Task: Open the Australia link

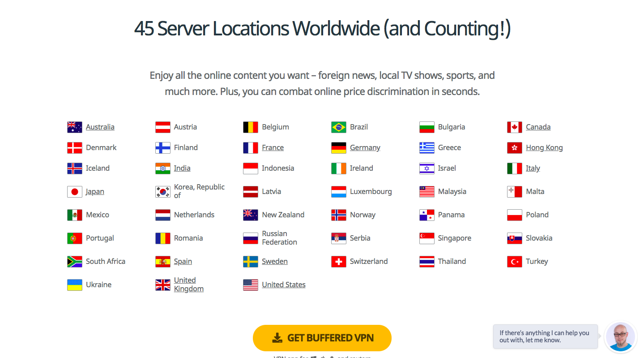Action: pos(100,127)
